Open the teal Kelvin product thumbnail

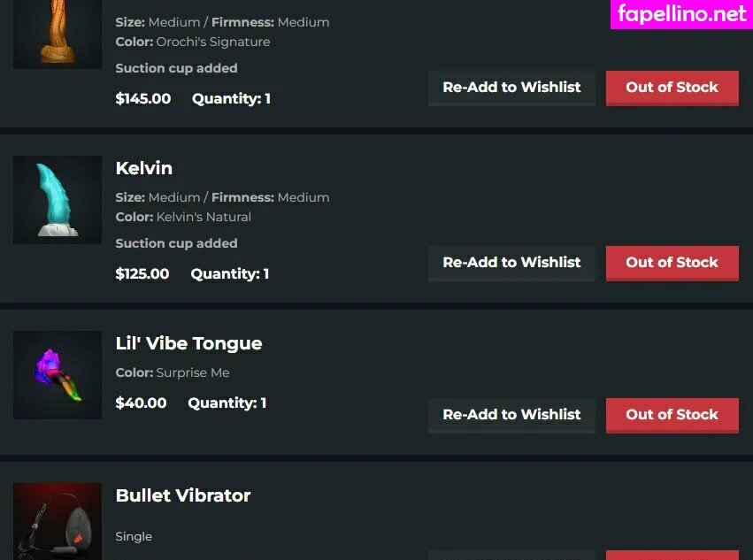click(x=58, y=200)
